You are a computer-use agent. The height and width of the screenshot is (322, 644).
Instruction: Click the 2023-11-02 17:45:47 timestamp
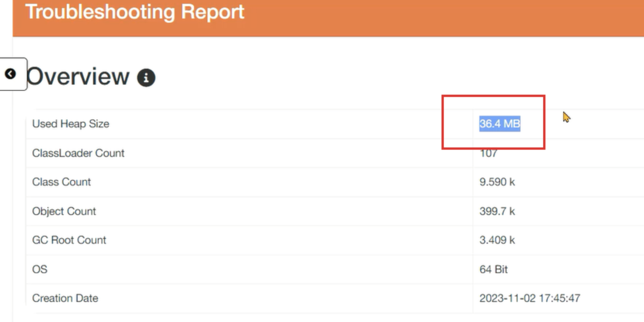coord(530,298)
